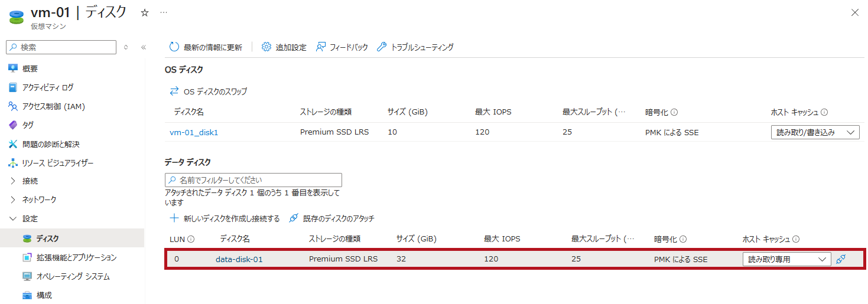The width and height of the screenshot is (868, 304).
Task: Click OS ディスクのスワップ swap icon
Action: 174,91
